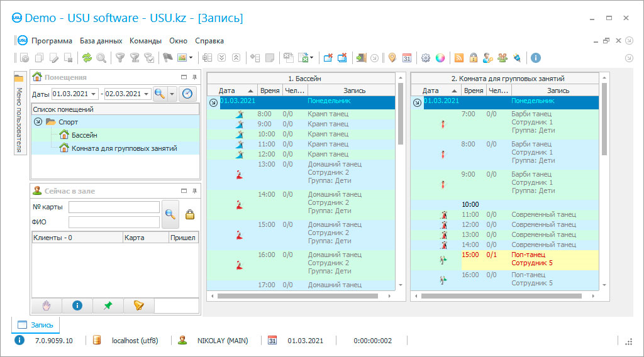Click the № карты input field
The width and height of the screenshot is (644, 357).
114,207
